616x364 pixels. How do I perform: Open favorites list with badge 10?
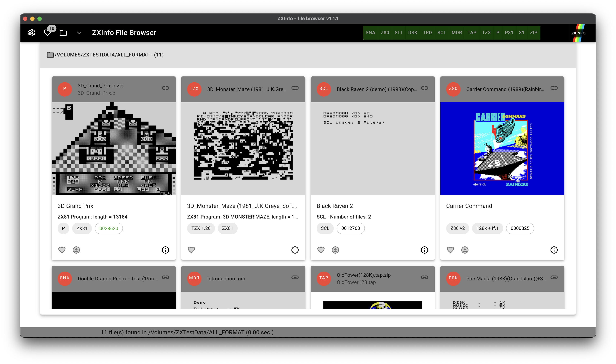(48, 33)
